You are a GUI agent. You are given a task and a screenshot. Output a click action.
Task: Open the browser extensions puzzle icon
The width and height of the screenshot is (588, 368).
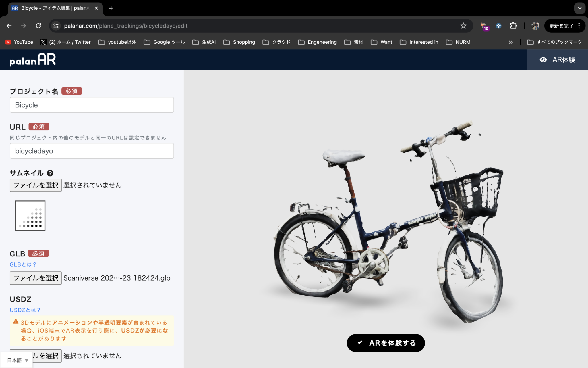(x=513, y=26)
